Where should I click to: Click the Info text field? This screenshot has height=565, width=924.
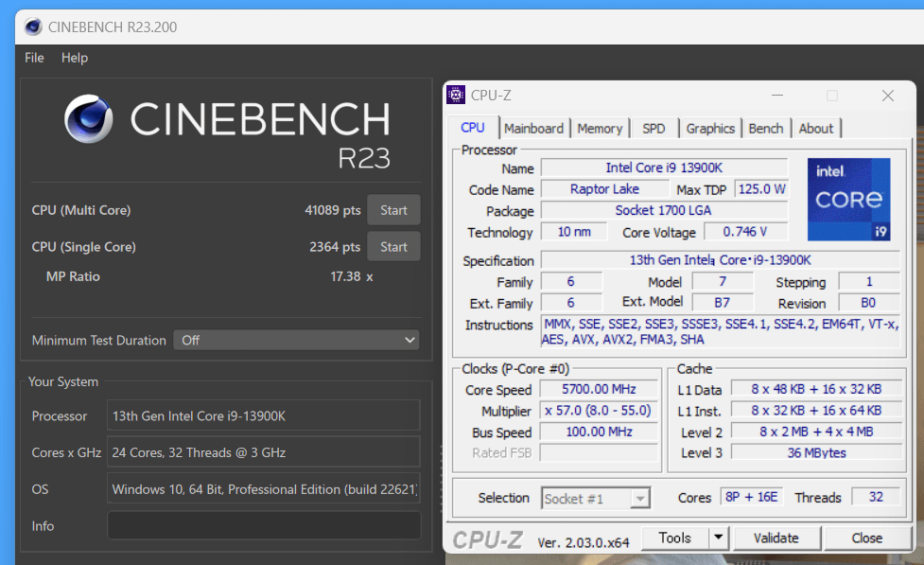point(264,526)
